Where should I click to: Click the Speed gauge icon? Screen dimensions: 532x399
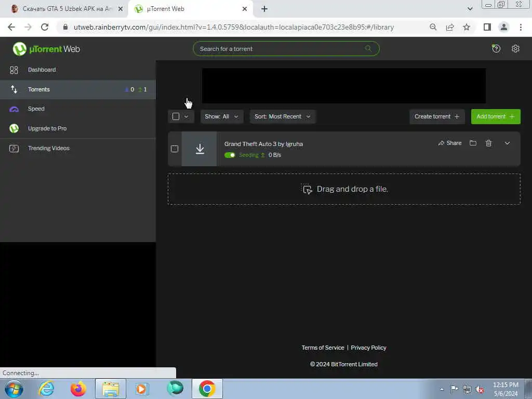14,109
